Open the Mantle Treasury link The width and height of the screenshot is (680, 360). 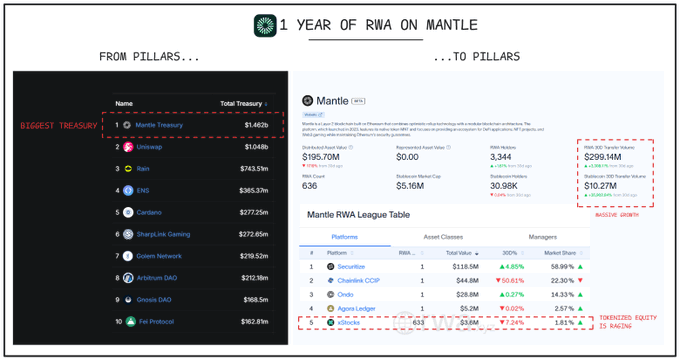[x=159, y=125]
